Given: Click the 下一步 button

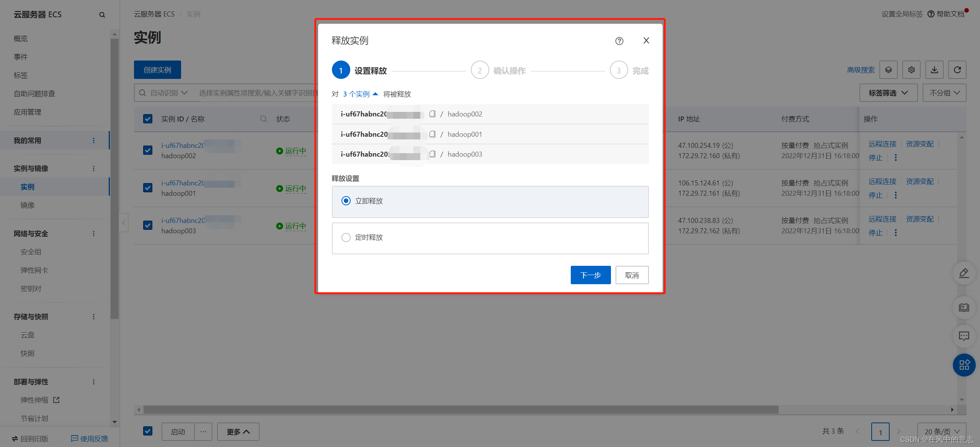Looking at the screenshot, I should pyautogui.click(x=591, y=275).
